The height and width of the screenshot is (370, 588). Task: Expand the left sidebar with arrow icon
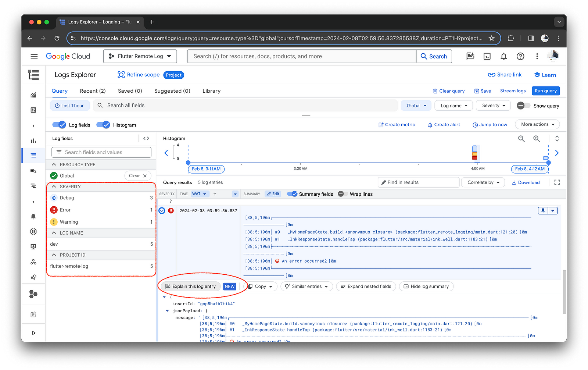click(33, 333)
